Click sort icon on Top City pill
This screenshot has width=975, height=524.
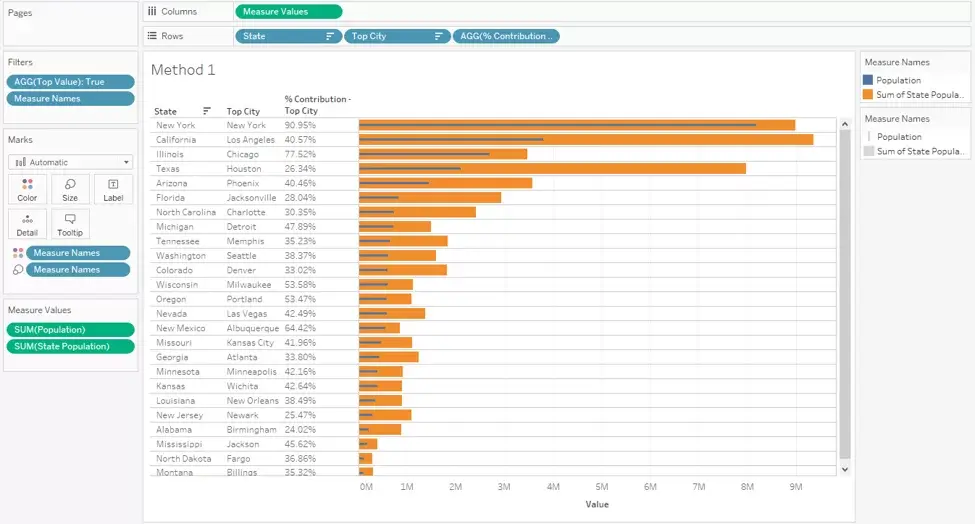tap(438, 36)
